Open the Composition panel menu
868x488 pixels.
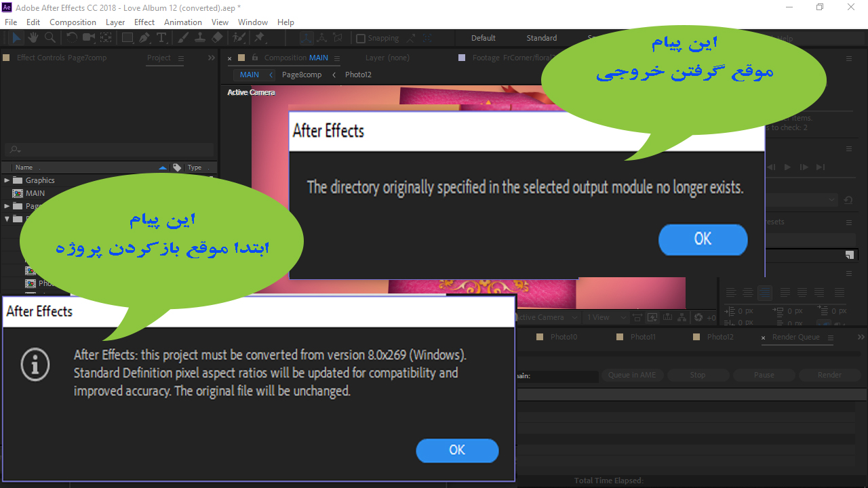tap(337, 58)
